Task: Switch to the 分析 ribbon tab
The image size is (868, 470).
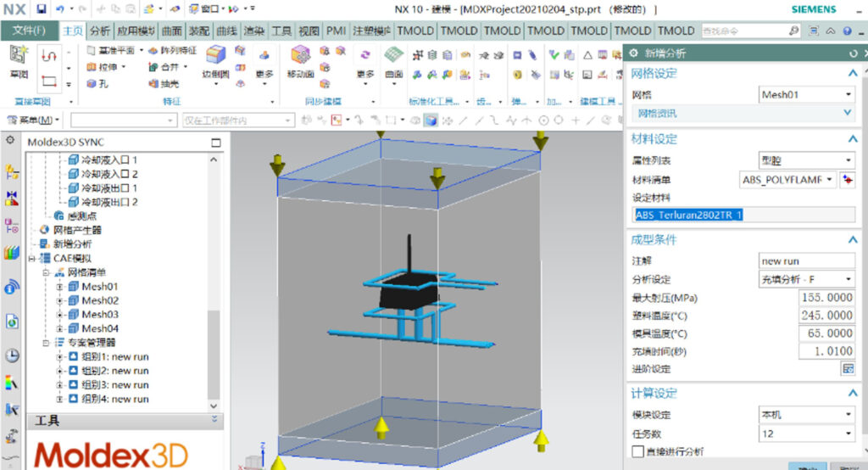Action: [x=100, y=31]
